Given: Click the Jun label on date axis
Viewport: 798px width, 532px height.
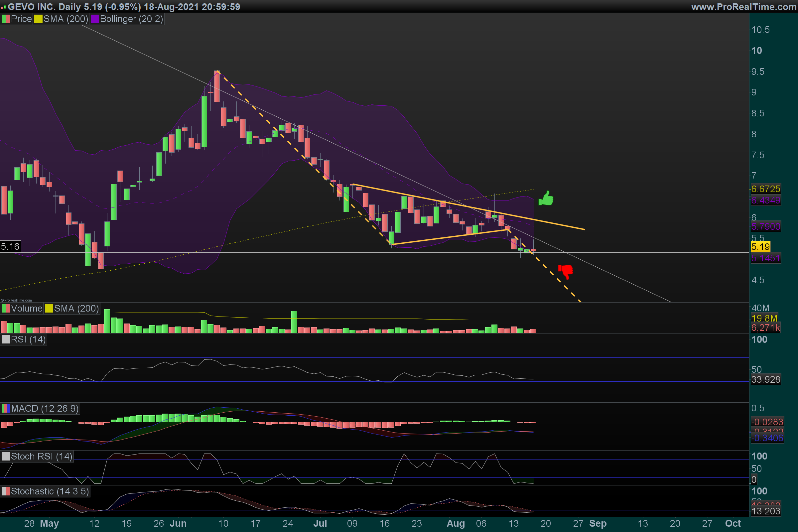Looking at the screenshot, I should [178, 523].
